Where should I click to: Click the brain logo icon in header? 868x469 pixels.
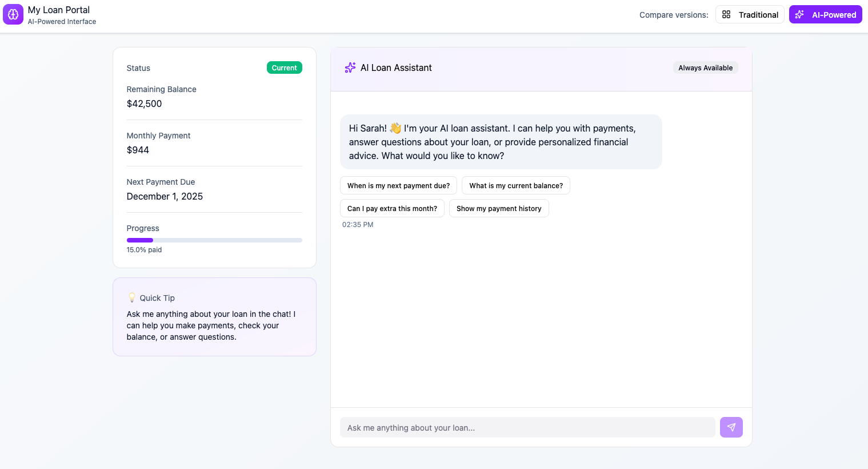[13, 14]
